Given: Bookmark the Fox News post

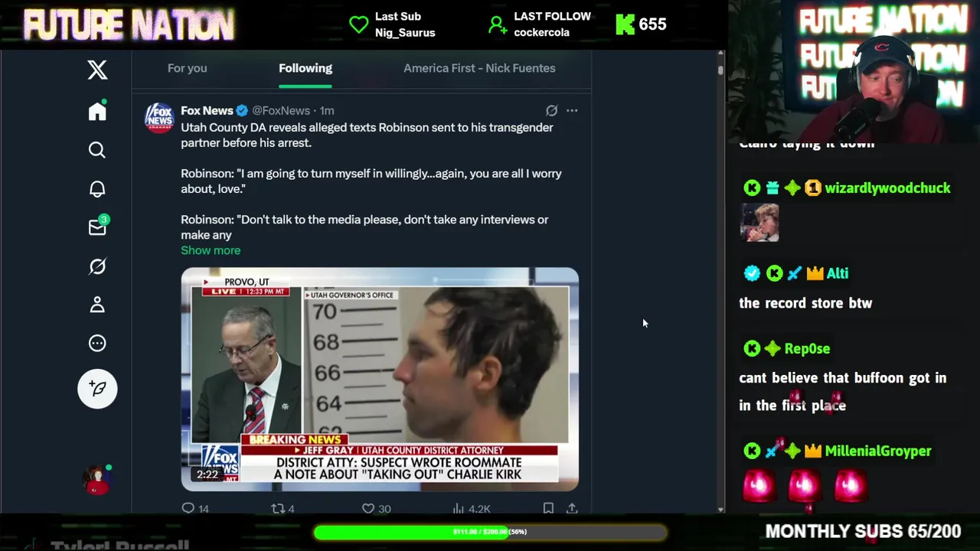Looking at the screenshot, I should (x=548, y=508).
